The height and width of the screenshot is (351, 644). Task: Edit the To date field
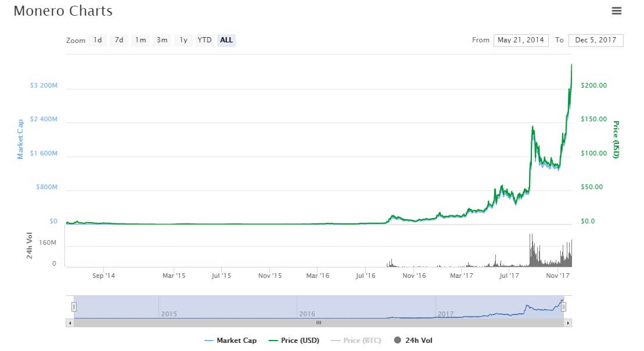[x=596, y=40]
